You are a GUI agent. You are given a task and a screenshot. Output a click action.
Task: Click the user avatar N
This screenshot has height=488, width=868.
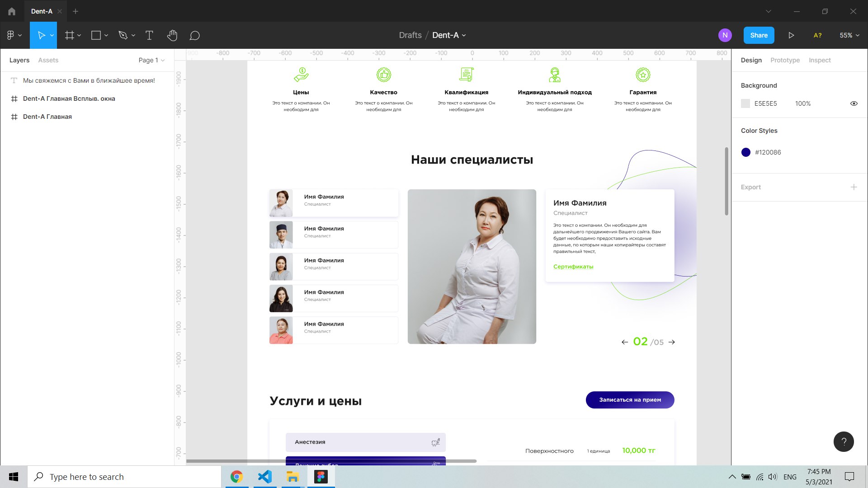click(725, 35)
